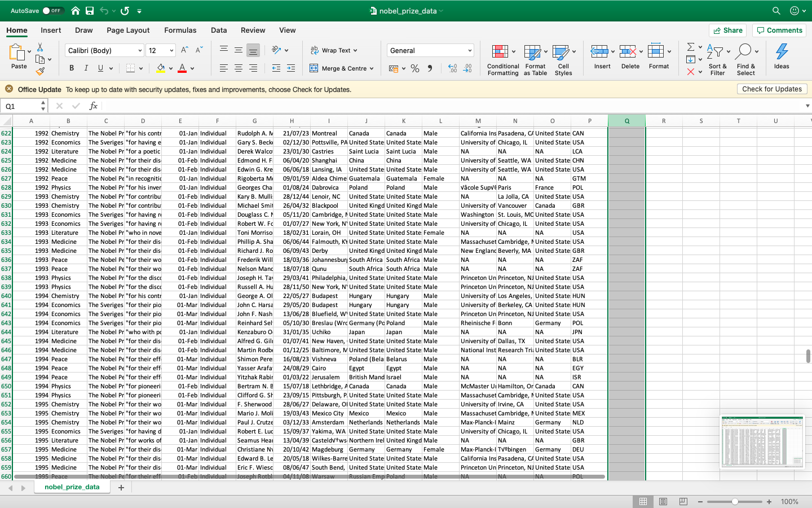Open the Data ribbon tab

(x=218, y=30)
